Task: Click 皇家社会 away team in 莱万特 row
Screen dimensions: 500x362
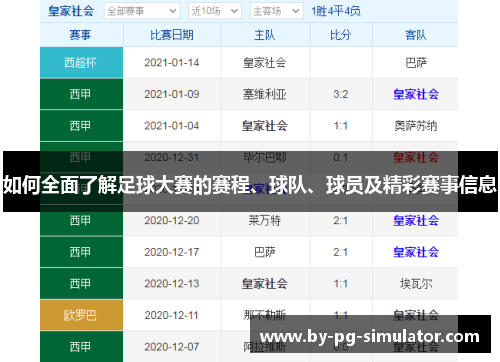Action: click(416, 220)
